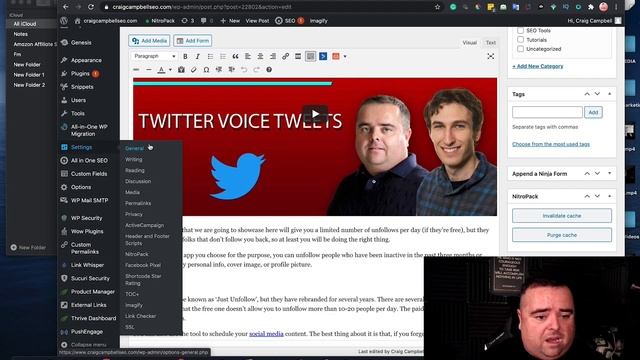The width and height of the screenshot is (640, 360).
Task: Open keyboard shortcuts help icon
Action: point(269,70)
